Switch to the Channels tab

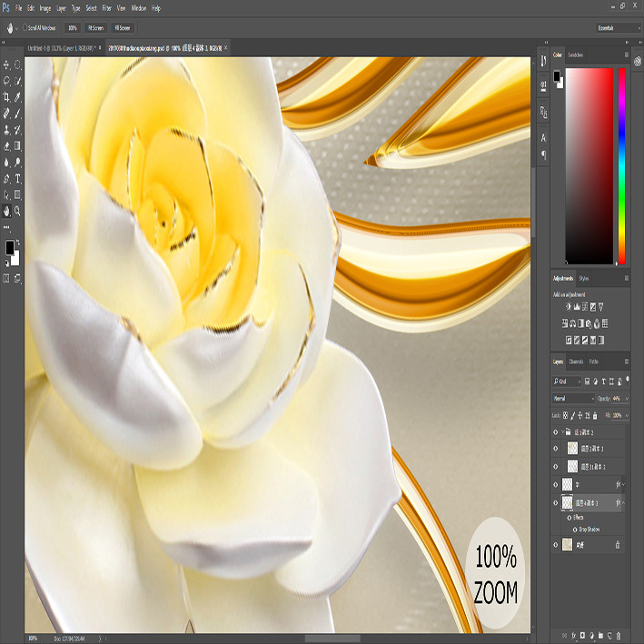pyautogui.click(x=576, y=362)
